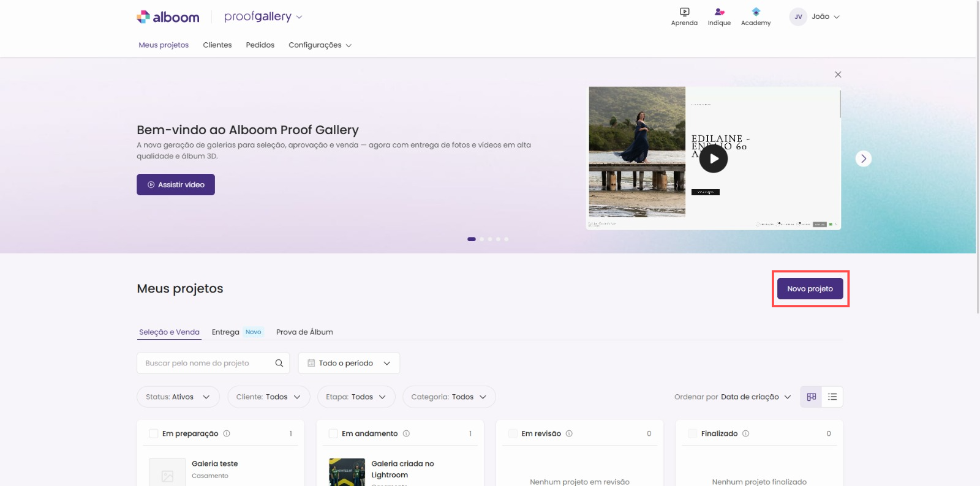Viewport: 980px width, 486px height.
Task: Open the Pedidos menu
Action: 260,45
